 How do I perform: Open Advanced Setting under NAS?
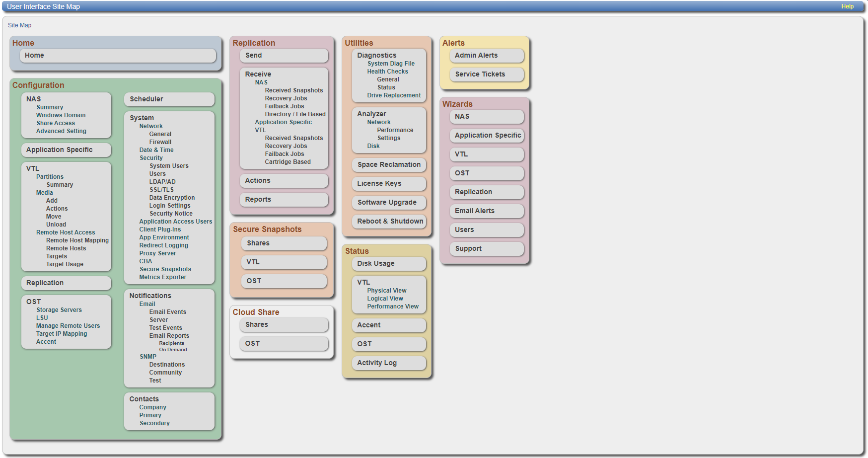pos(61,131)
